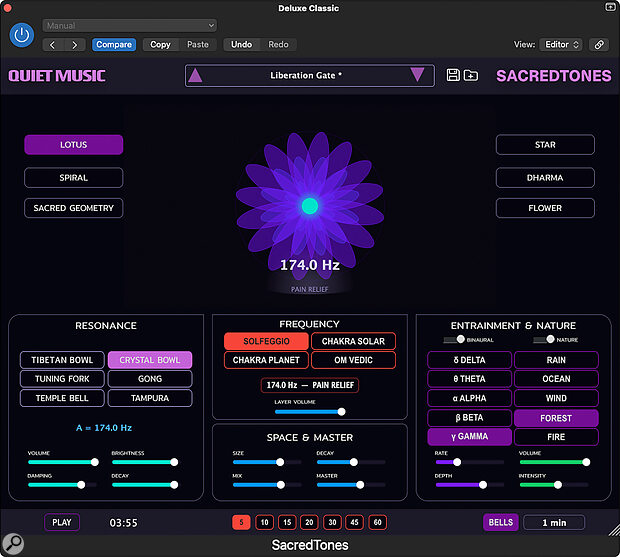The image size is (620, 557).
Task: Switch to the CHAKRA SOLAR frequency set
Action: point(353,341)
